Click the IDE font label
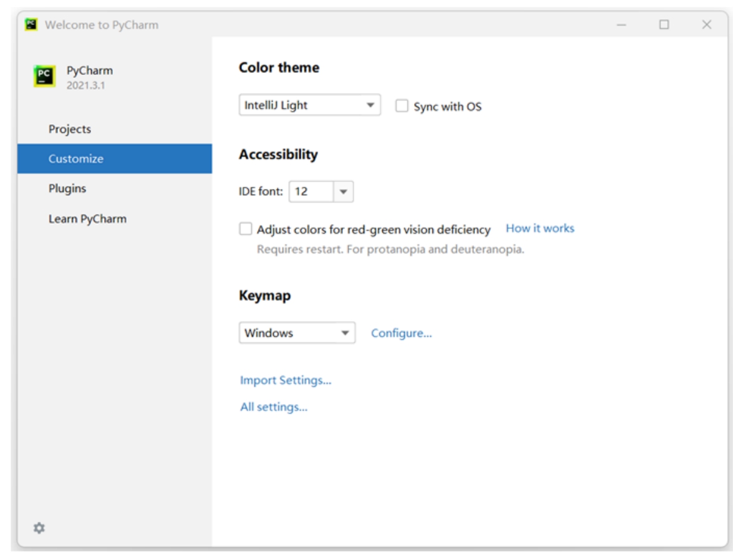Image resolution: width=741 pixels, height=560 pixels. tap(261, 191)
